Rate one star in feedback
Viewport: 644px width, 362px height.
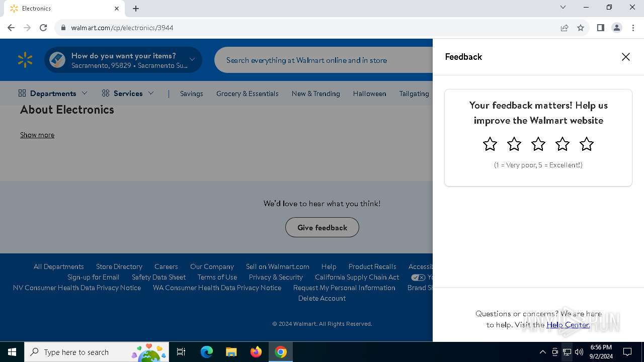(x=490, y=144)
